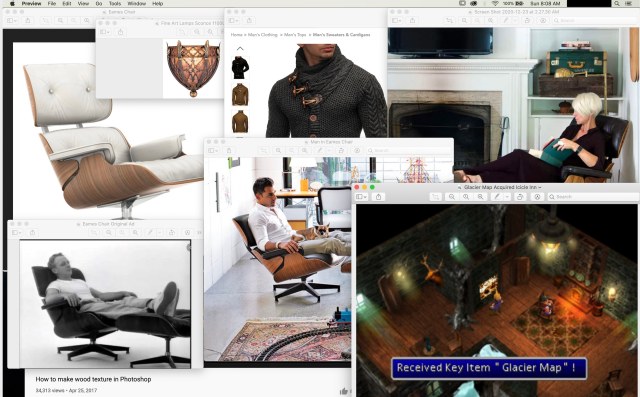
Task: Click Share icon in back Eames Chair window
Action: tap(28, 20)
